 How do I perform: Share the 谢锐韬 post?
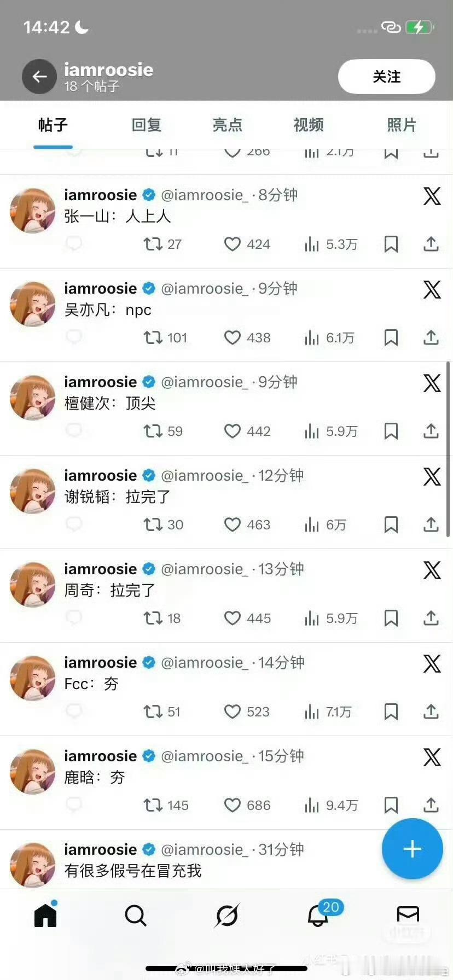tap(431, 524)
